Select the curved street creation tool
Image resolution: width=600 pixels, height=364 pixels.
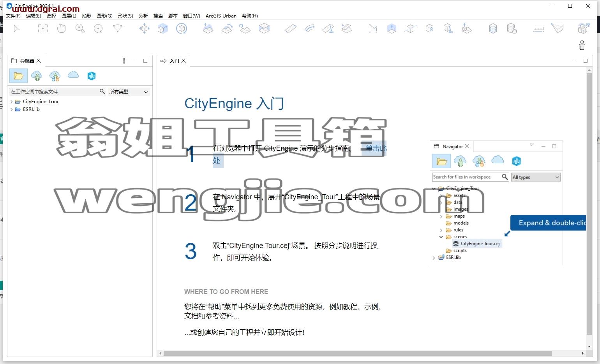pyautogui.click(x=309, y=28)
